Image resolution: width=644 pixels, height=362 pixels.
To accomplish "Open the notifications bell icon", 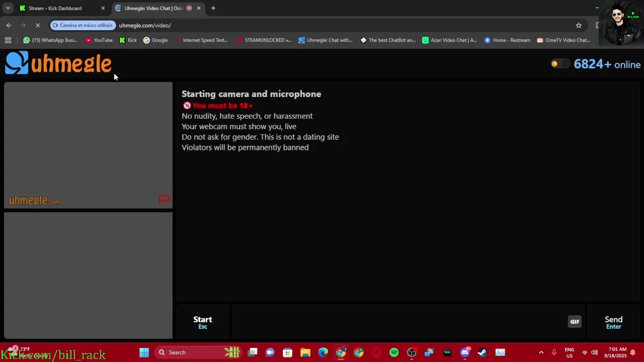I will click(x=633, y=352).
